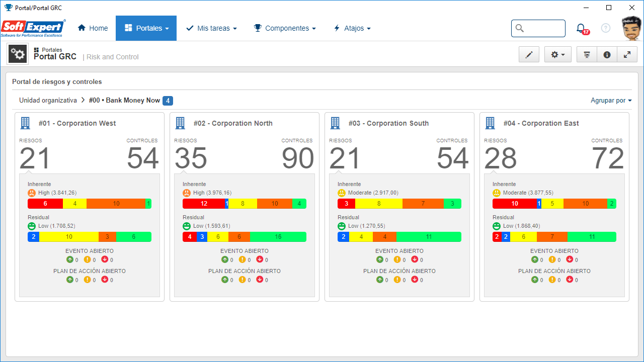Open the Mis tareas menu

click(x=211, y=28)
